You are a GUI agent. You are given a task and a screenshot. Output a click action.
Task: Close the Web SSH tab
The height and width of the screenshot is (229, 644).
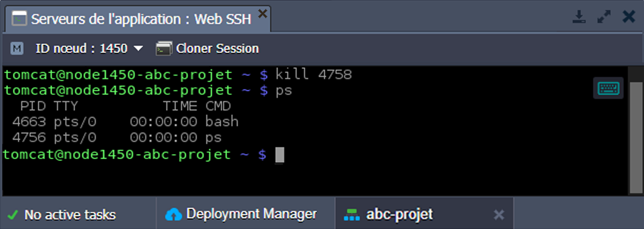262,14
